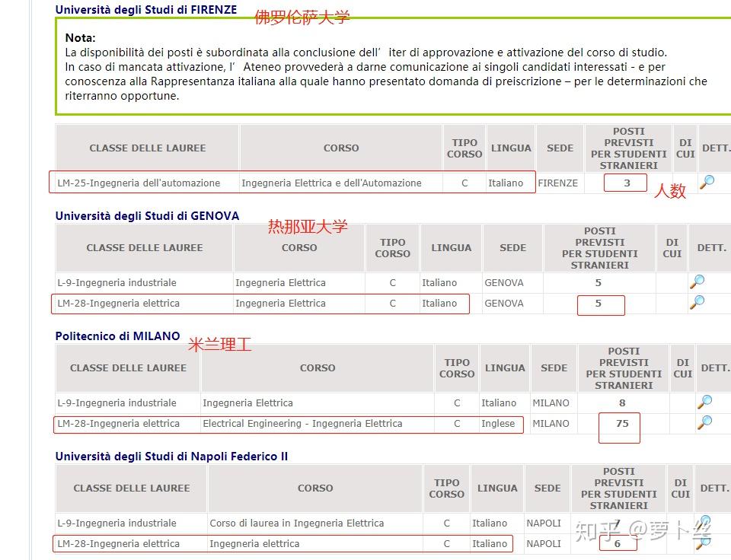Image resolution: width=731 pixels, height=560 pixels.
Task: Click MILANO sede in L-9 row
Action: (x=551, y=403)
